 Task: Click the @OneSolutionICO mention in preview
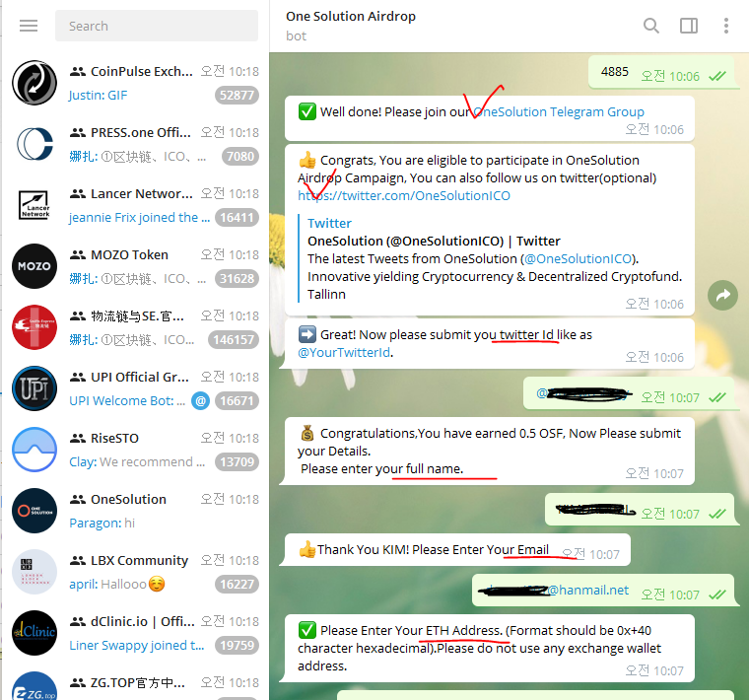click(x=578, y=259)
